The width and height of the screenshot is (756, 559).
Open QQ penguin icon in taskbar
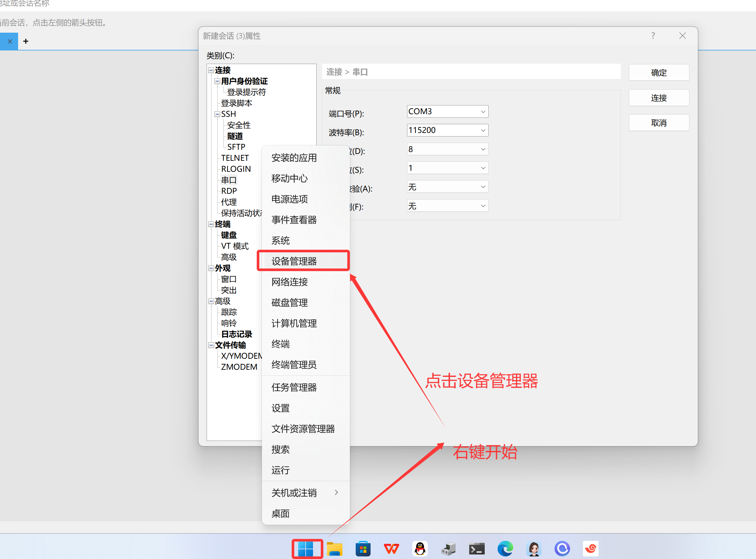coord(420,549)
